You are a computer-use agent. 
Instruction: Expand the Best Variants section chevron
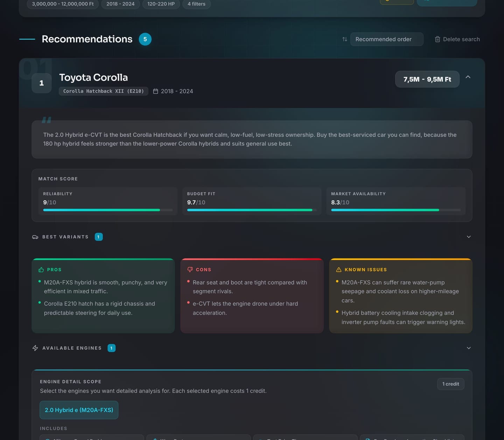pos(469,237)
